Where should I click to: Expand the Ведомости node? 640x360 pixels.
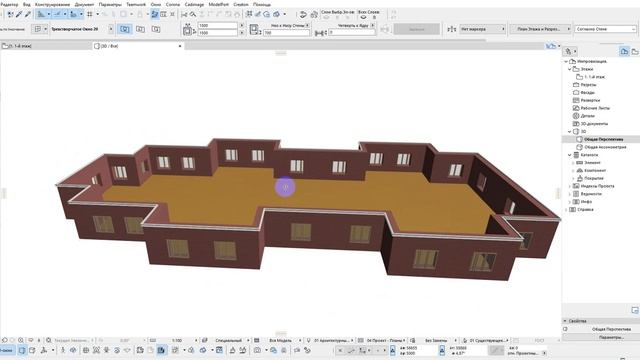coord(570,194)
